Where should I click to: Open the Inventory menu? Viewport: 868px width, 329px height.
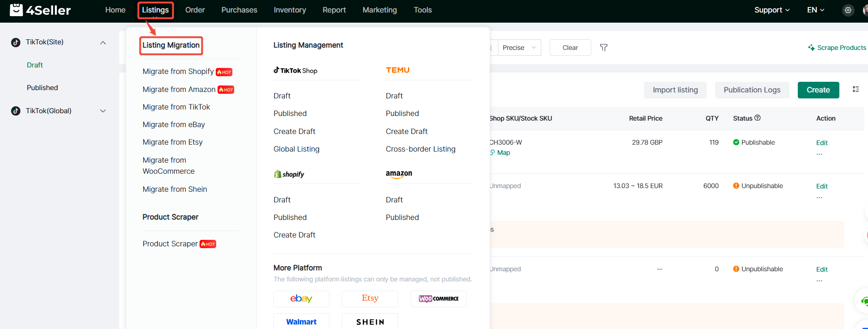tap(290, 10)
